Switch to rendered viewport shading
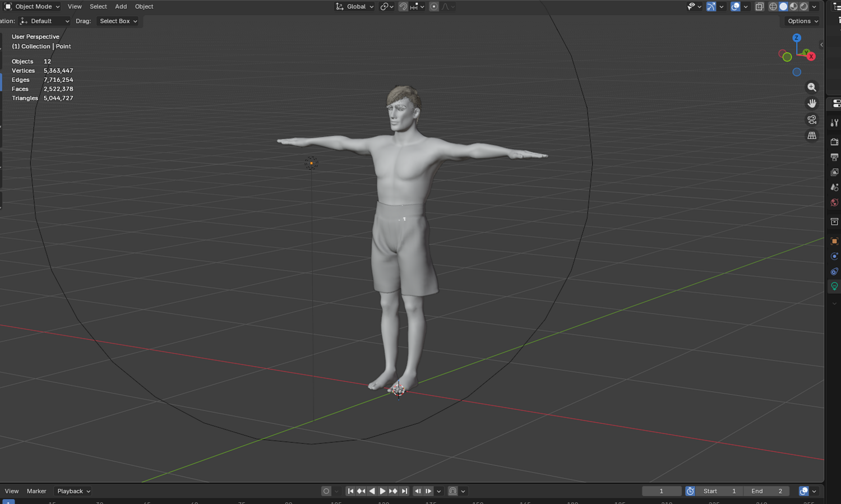The image size is (841, 504). click(803, 7)
